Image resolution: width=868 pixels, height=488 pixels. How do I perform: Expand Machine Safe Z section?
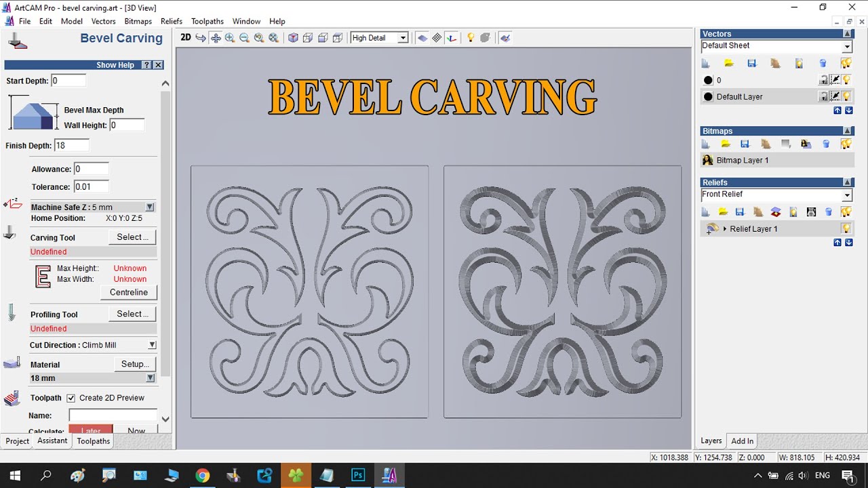tap(150, 207)
